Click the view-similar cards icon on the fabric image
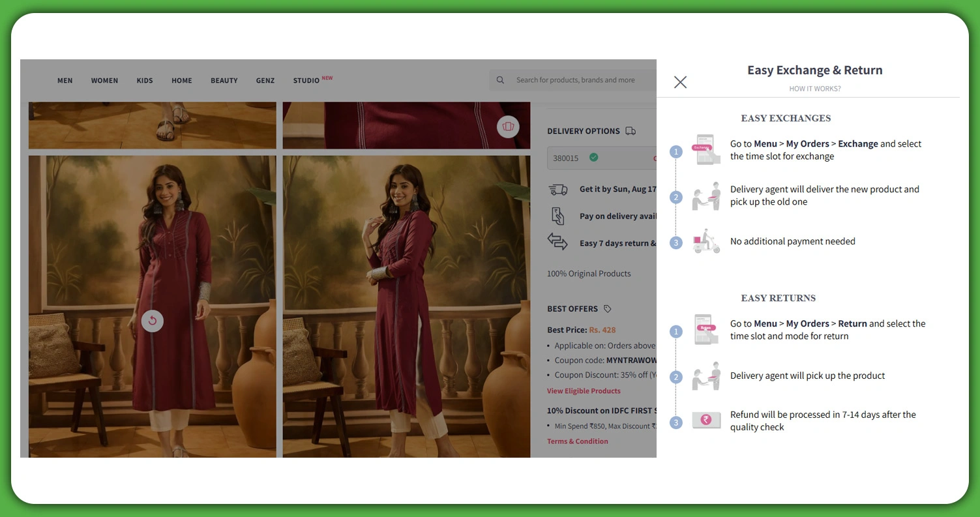This screenshot has height=517, width=980. 508,126
